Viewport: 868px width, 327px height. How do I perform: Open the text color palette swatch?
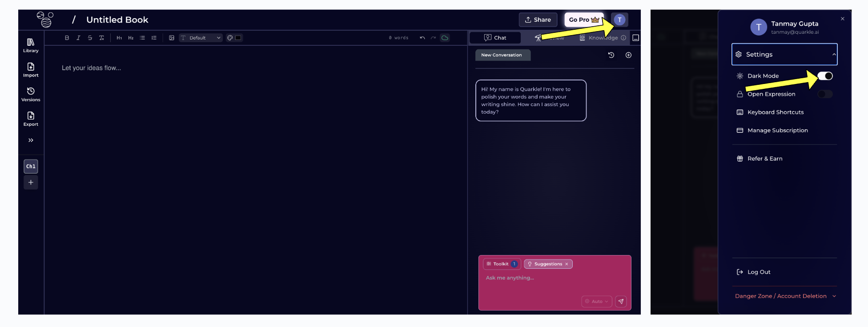pos(234,38)
